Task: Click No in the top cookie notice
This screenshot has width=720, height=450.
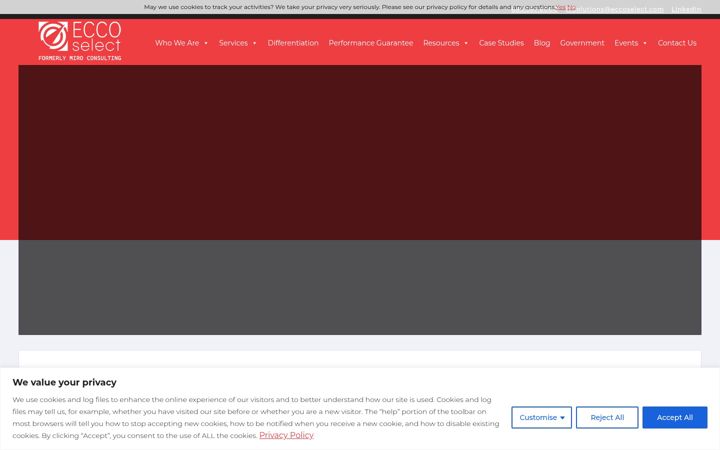Action: 571,7
